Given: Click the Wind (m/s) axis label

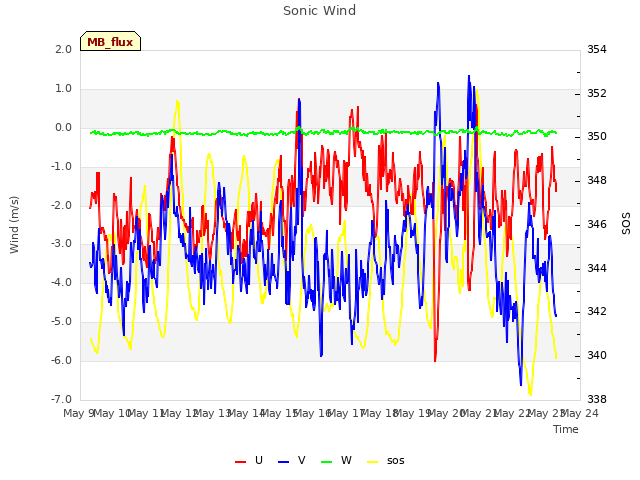Looking at the screenshot, I should [x=14, y=225].
